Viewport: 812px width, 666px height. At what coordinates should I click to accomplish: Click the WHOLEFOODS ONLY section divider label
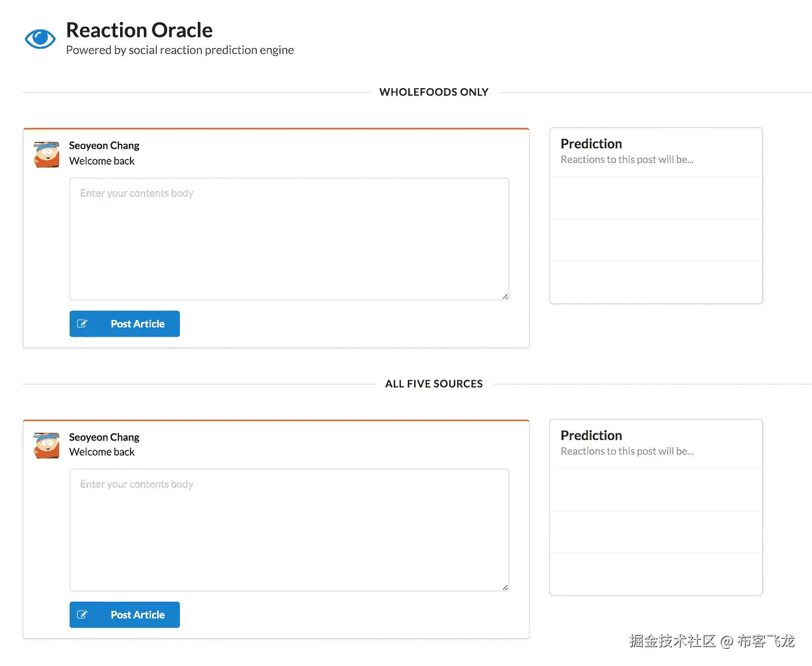434,92
